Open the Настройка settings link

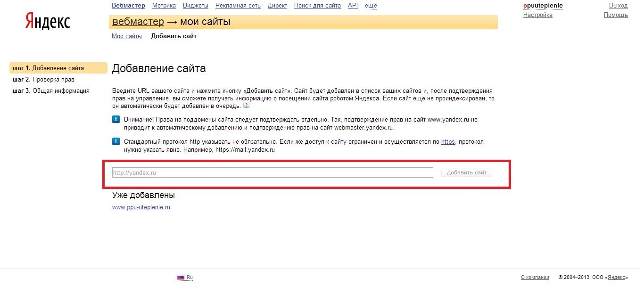[x=538, y=15]
